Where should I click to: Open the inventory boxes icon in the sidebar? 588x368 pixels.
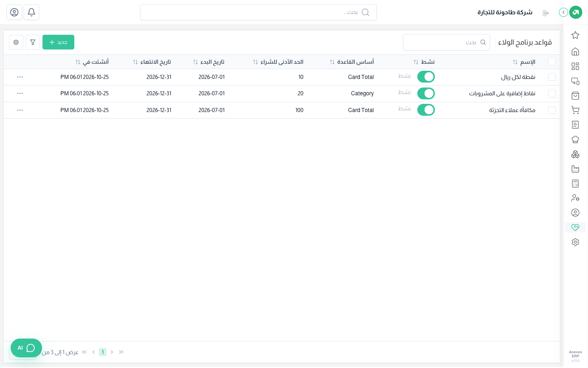click(x=575, y=154)
